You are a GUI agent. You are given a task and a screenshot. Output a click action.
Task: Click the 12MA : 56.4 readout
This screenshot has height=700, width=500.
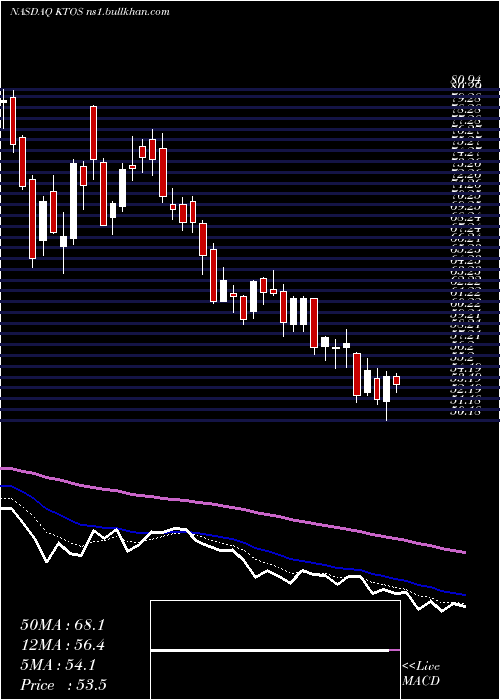[x=64, y=645]
